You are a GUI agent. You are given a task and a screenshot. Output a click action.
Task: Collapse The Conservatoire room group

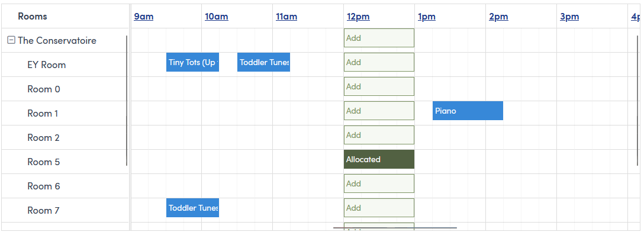coord(11,40)
